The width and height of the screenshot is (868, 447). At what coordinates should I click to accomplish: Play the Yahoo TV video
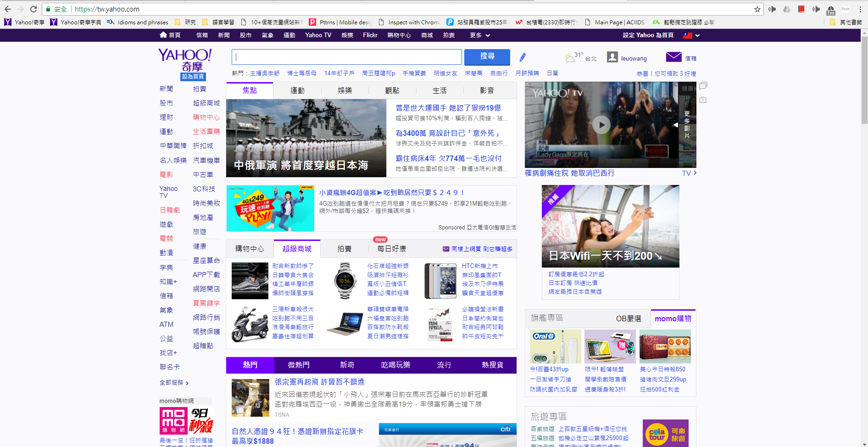click(601, 125)
